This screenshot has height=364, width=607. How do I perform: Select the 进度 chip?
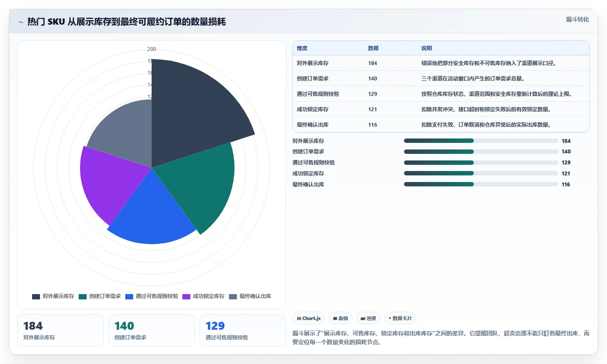click(x=368, y=318)
